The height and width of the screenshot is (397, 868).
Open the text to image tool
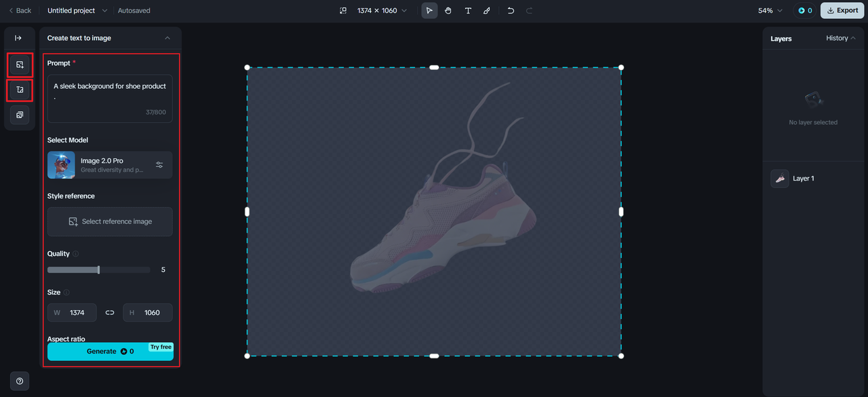pos(20,64)
